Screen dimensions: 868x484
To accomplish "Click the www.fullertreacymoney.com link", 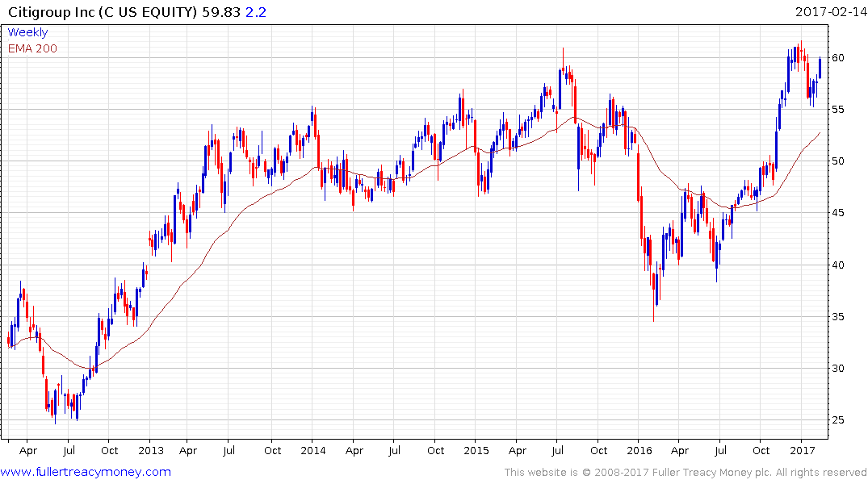I will (86, 472).
